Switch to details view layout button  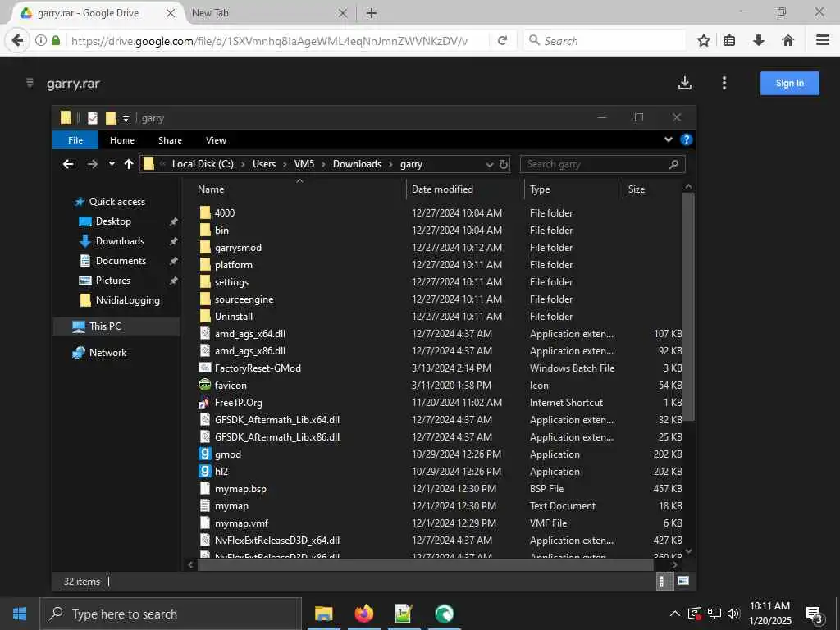point(664,582)
